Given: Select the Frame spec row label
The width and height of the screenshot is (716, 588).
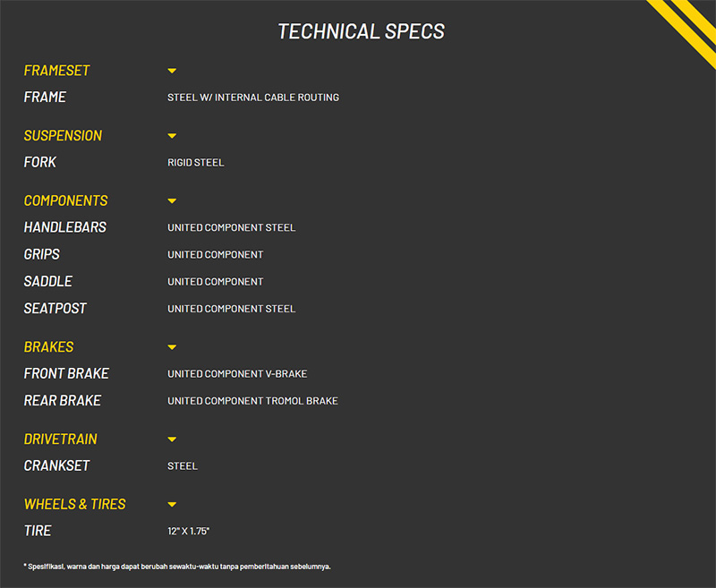Looking at the screenshot, I should [x=45, y=98].
